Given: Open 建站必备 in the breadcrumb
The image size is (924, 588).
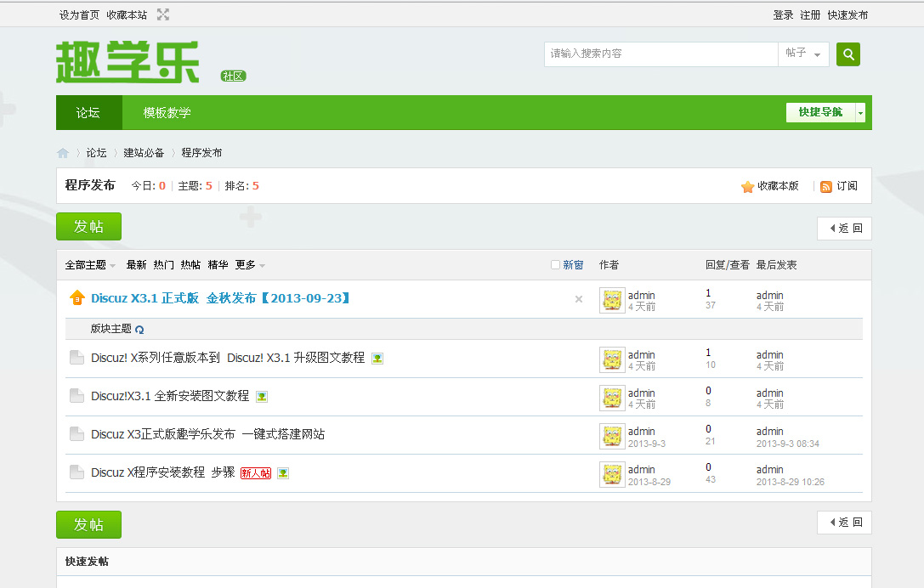Looking at the screenshot, I should 144,153.
